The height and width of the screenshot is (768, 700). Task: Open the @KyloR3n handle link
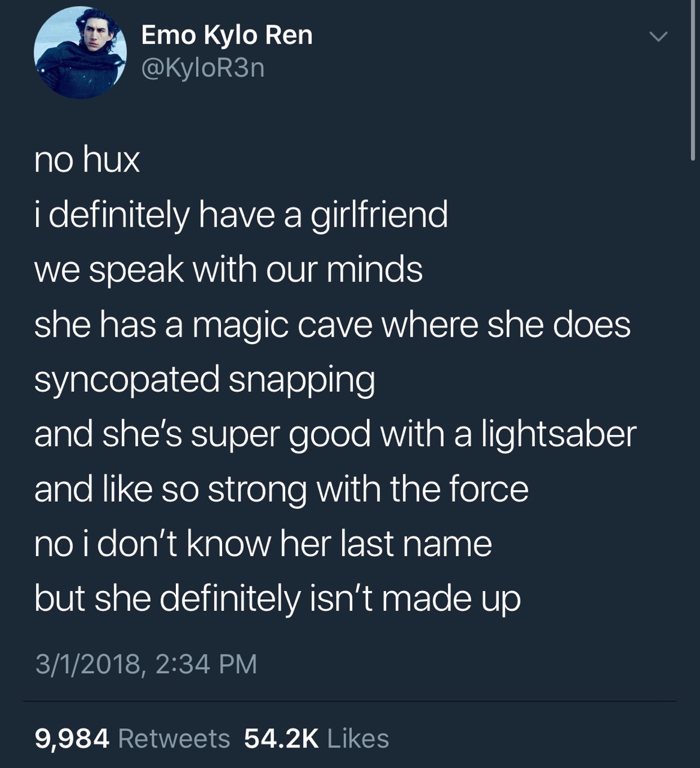202,68
